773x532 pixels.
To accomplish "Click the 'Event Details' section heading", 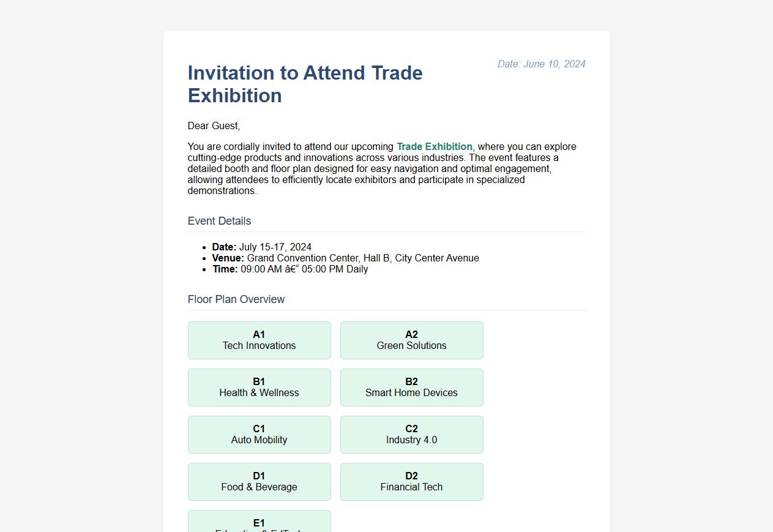I will tap(219, 221).
